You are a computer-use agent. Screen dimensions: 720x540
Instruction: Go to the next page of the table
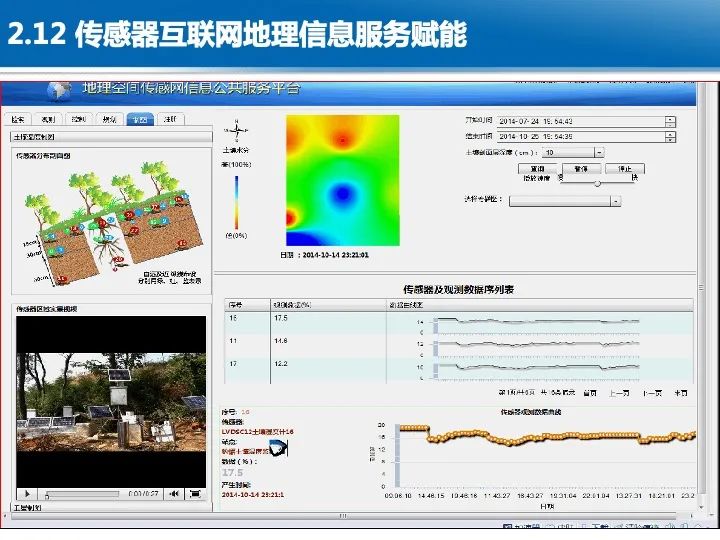tap(652, 393)
